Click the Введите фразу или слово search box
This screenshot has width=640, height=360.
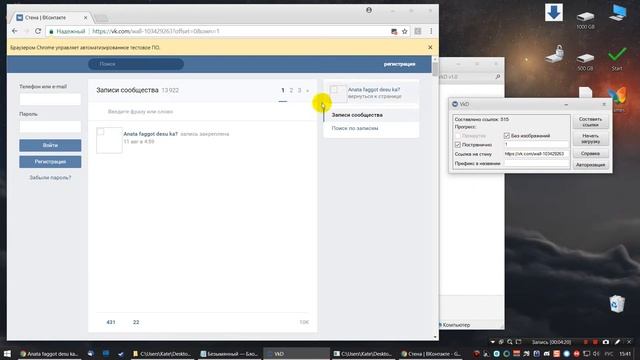[x=202, y=111]
